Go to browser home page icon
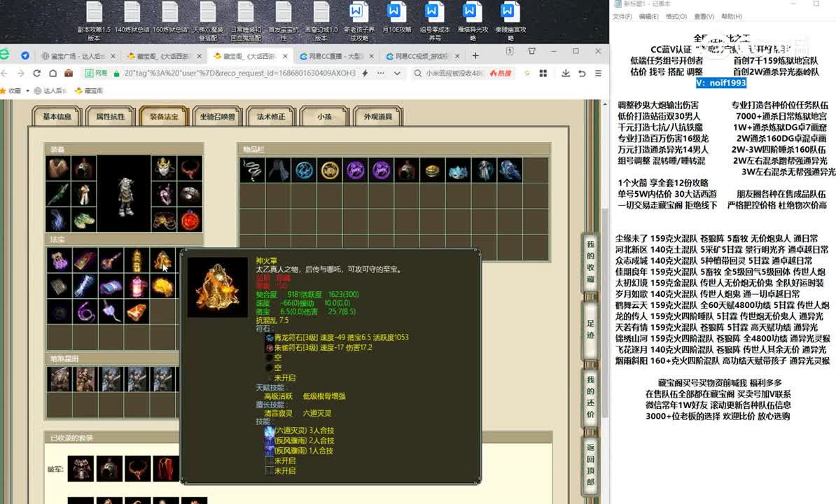836x504 pixels. pyautogui.click(x=53, y=73)
